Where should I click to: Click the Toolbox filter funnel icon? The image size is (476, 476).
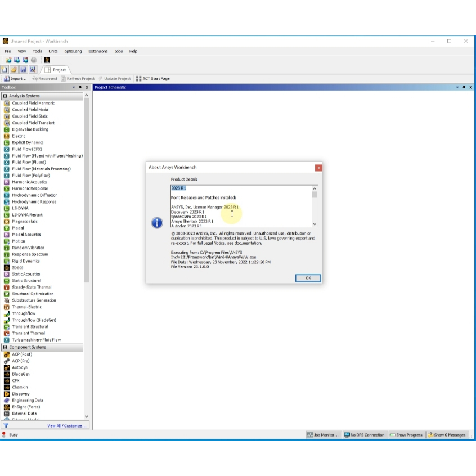click(6, 425)
